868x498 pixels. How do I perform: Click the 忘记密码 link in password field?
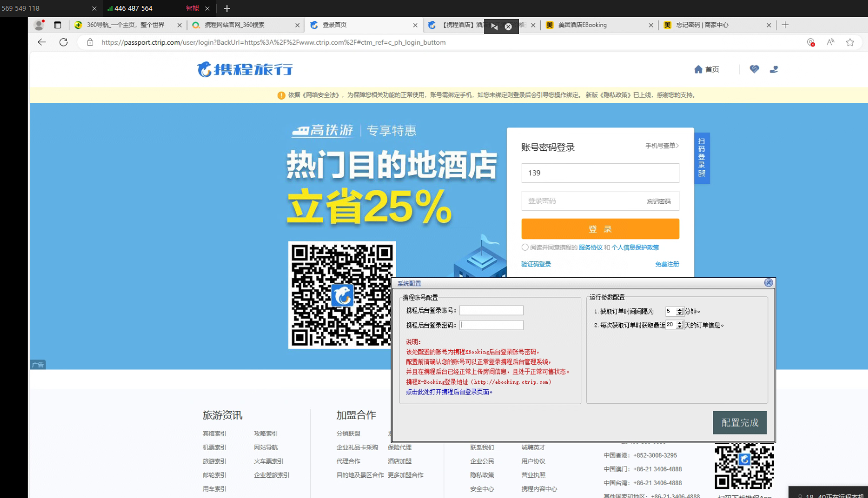[x=659, y=202]
